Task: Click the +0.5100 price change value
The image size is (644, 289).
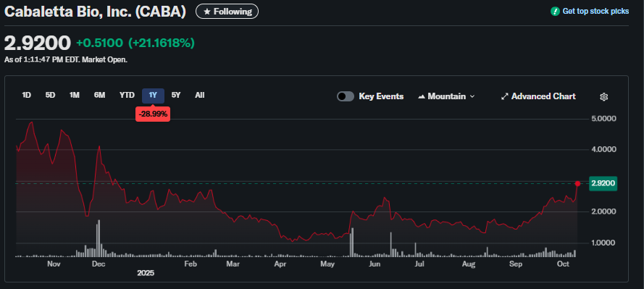Action: click(x=99, y=43)
